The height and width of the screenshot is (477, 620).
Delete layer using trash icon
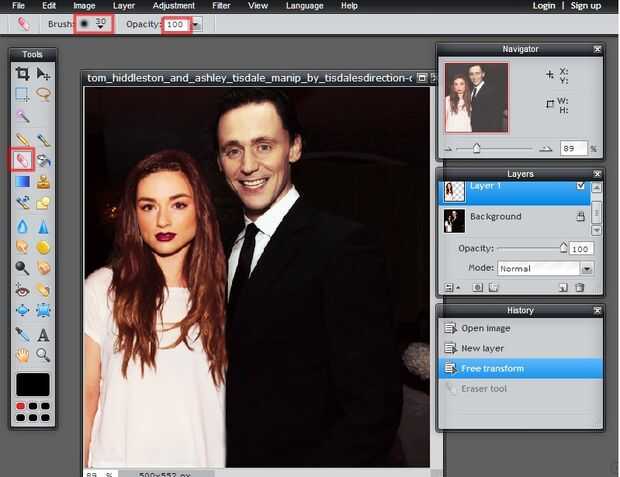click(x=580, y=287)
